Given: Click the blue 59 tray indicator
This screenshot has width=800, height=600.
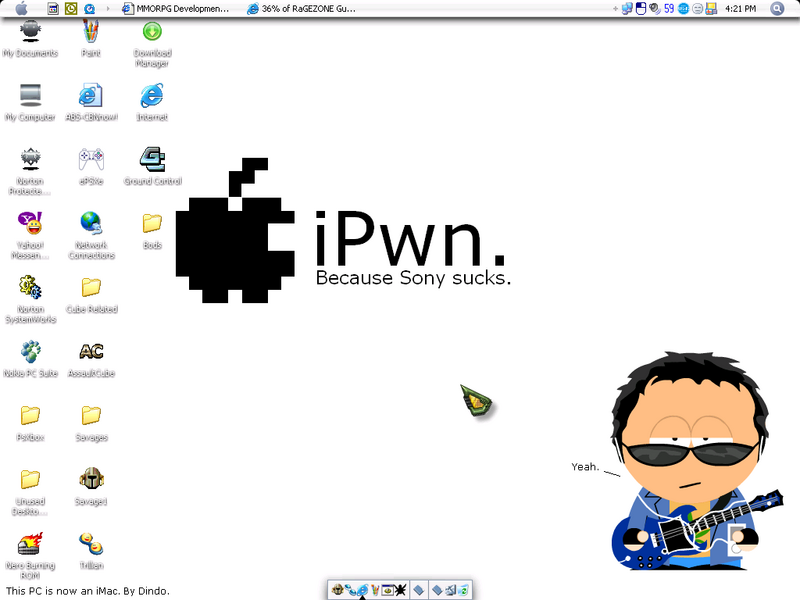Looking at the screenshot, I should pos(669,8).
